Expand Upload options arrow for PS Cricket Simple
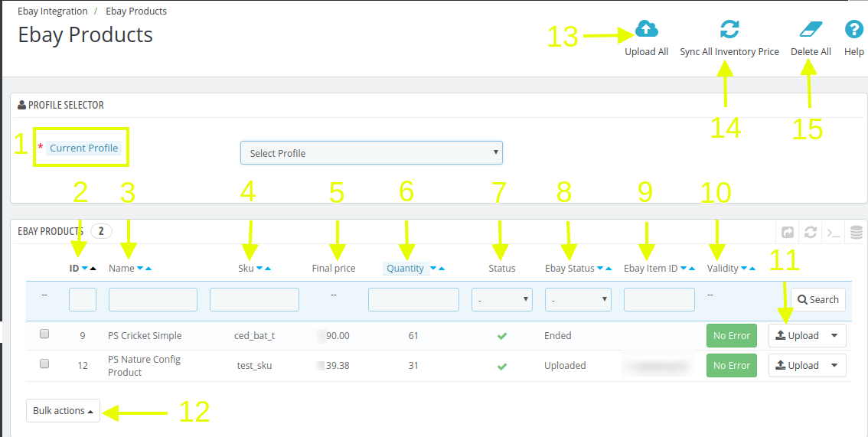 835,336
